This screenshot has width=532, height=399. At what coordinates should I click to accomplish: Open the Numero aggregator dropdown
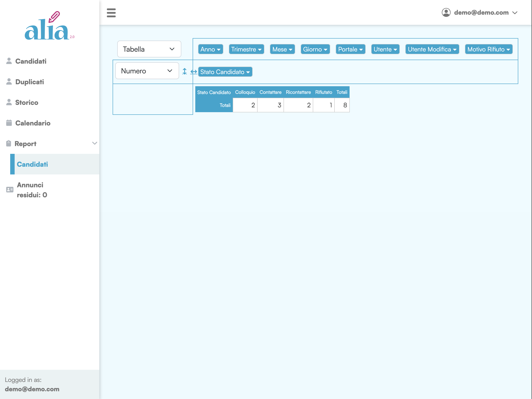pyautogui.click(x=147, y=71)
